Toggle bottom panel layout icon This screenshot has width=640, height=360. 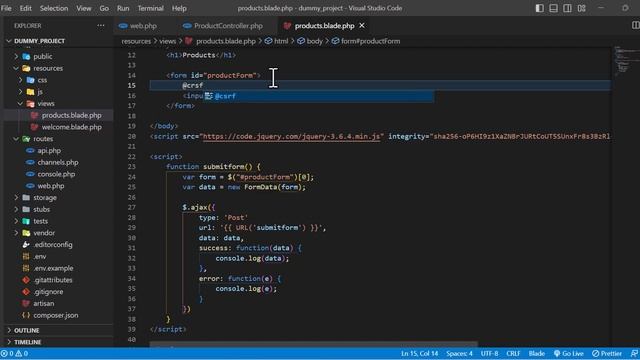click(553, 8)
